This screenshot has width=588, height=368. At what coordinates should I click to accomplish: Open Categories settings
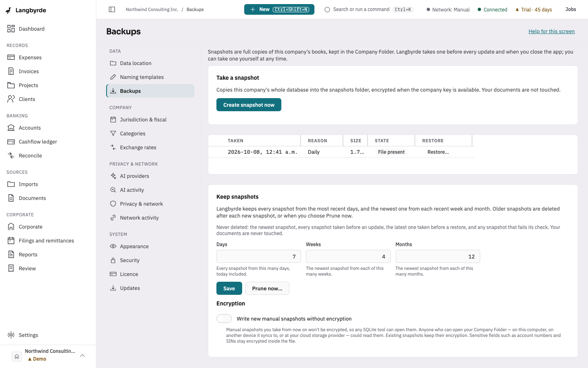(150, 133)
